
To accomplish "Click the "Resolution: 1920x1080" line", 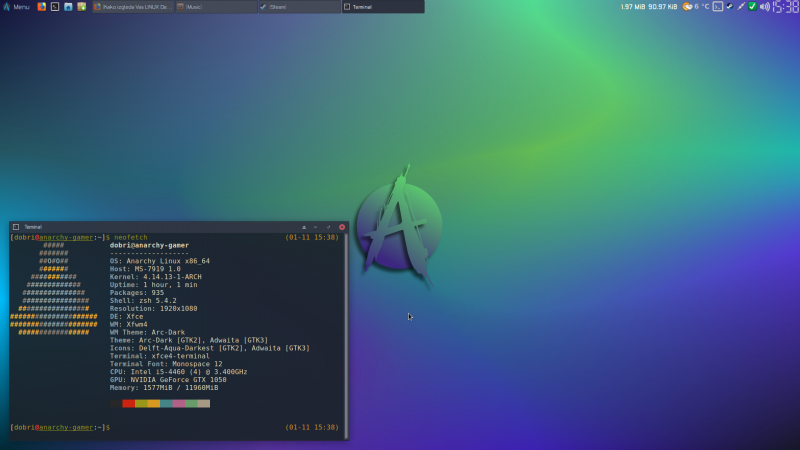I will [154, 309].
